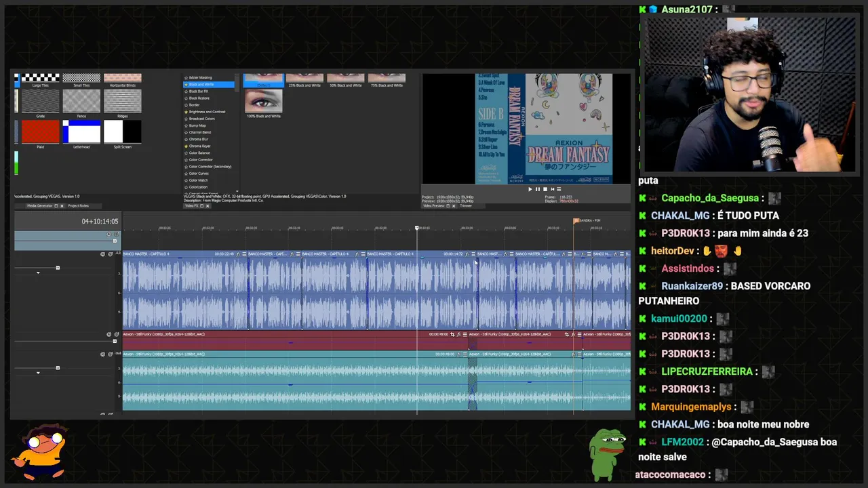Screen dimensions: 868x488
Task: Select Color Curves effect
Action: (199, 174)
